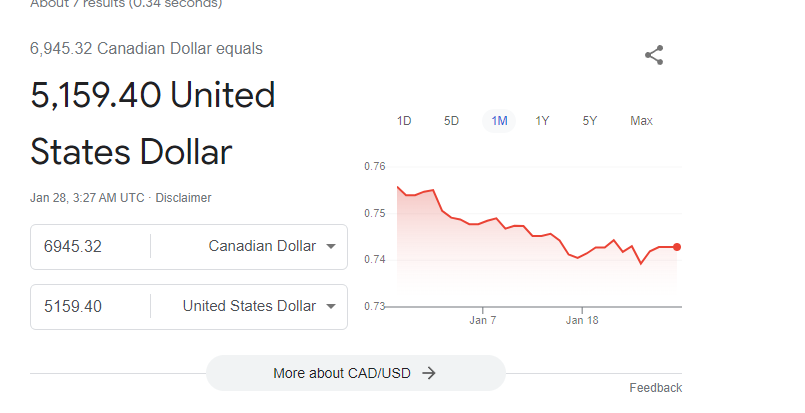This screenshot has width=805, height=413.
Task: Click the Disclaimer link
Action: pyautogui.click(x=183, y=198)
